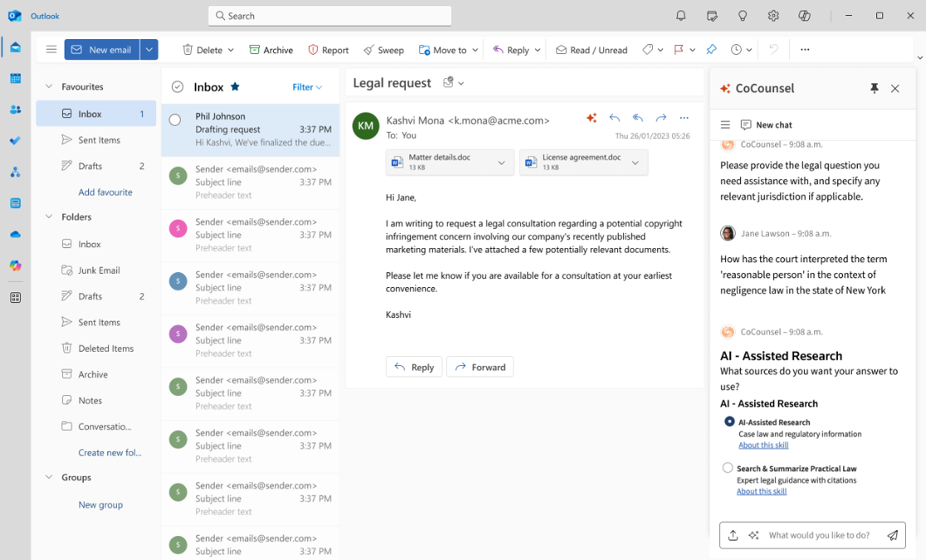The height and width of the screenshot is (560, 926).
Task: Open the Settings gear in title bar
Action: (x=773, y=16)
